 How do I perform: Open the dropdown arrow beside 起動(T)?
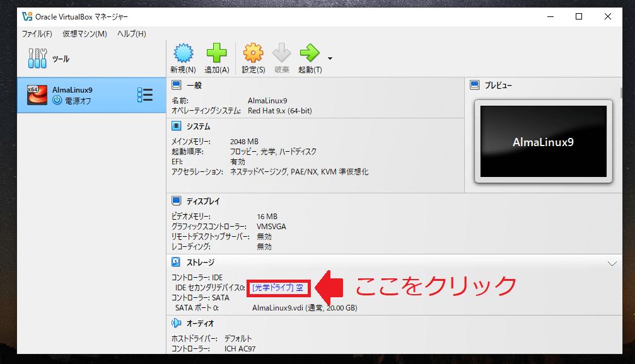330,59
